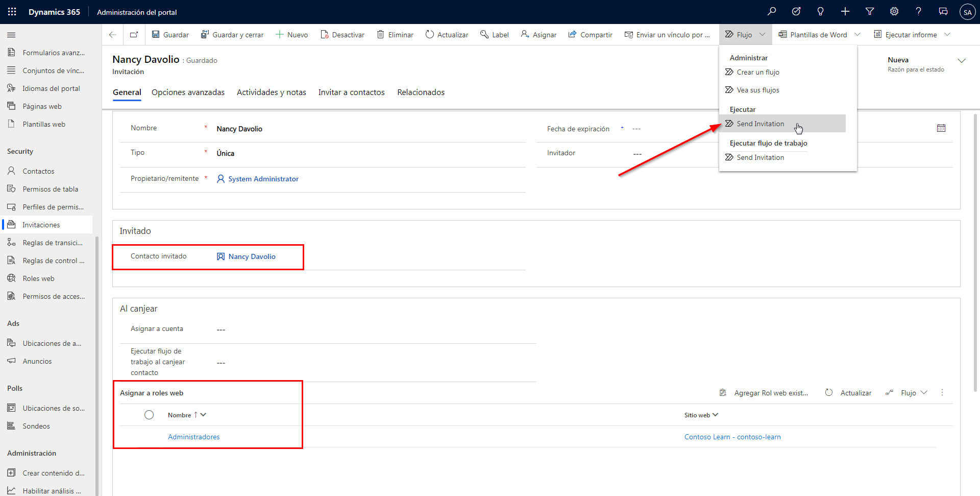Expand Flujo dropdown in roles subgrid
The height and width of the screenshot is (496, 980).
point(924,393)
